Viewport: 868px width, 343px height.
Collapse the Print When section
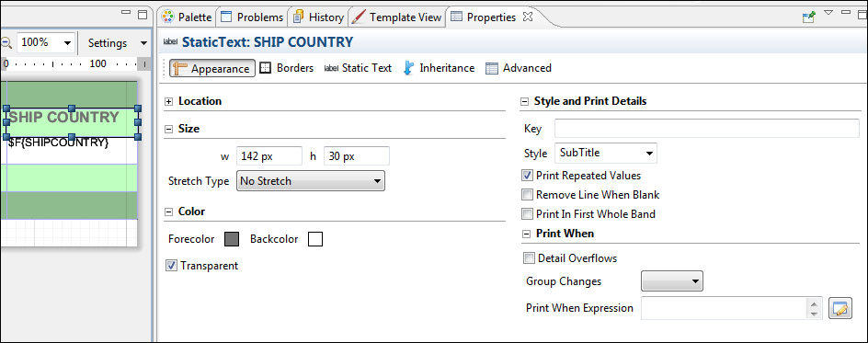click(x=527, y=234)
